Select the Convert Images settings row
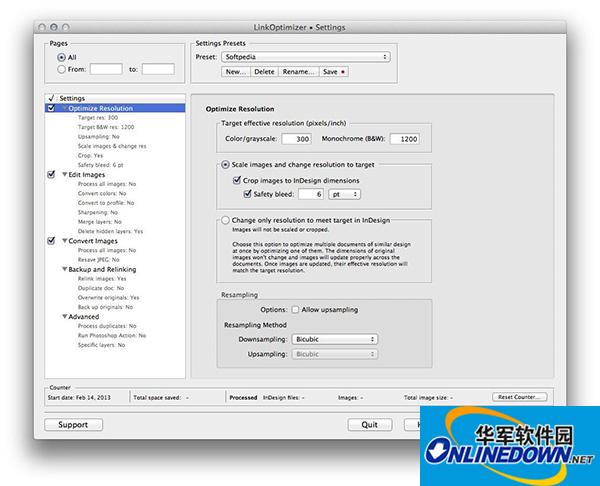The width and height of the screenshot is (600, 486). point(115,241)
